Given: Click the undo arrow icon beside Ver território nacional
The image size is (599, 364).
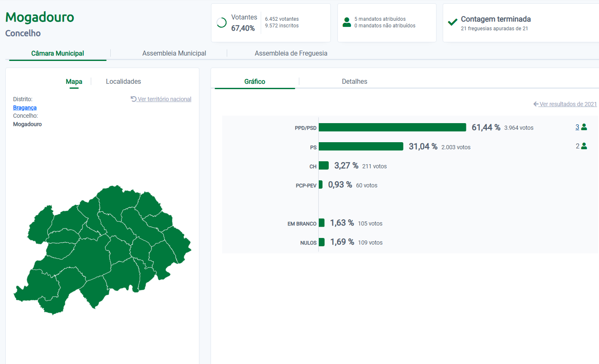Looking at the screenshot, I should click(x=133, y=99).
